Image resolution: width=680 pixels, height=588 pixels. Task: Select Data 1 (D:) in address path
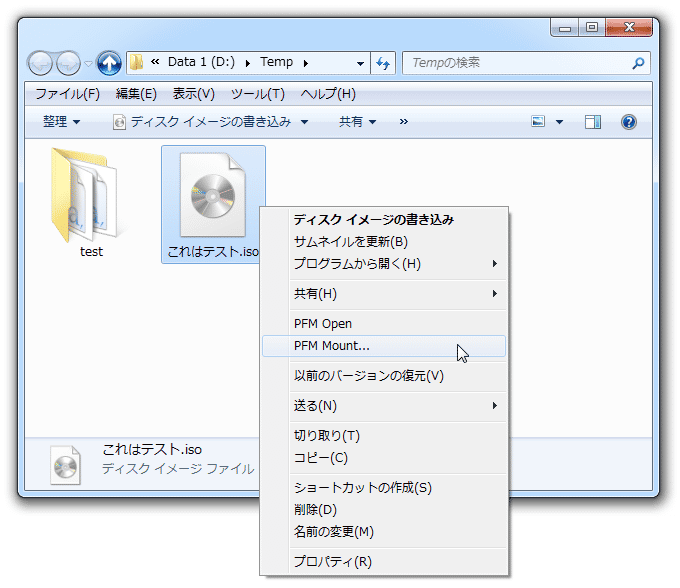tap(201, 62)
